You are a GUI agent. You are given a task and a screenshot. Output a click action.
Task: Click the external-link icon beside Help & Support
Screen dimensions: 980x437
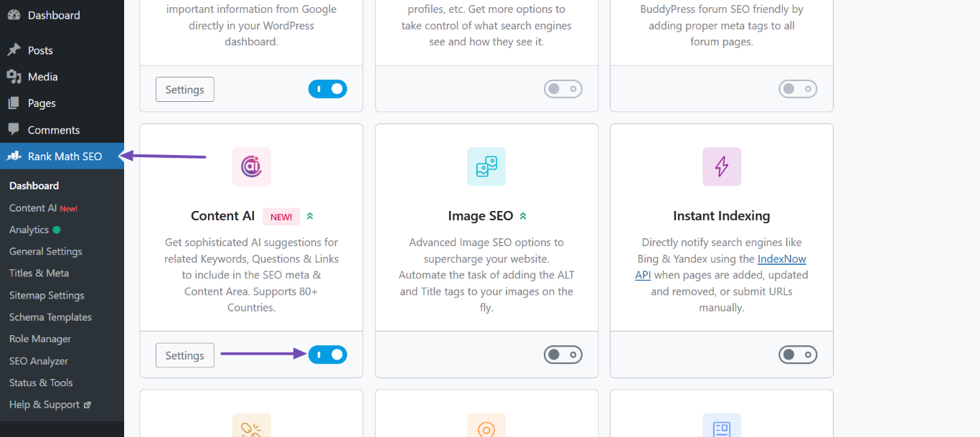point(88,405)
